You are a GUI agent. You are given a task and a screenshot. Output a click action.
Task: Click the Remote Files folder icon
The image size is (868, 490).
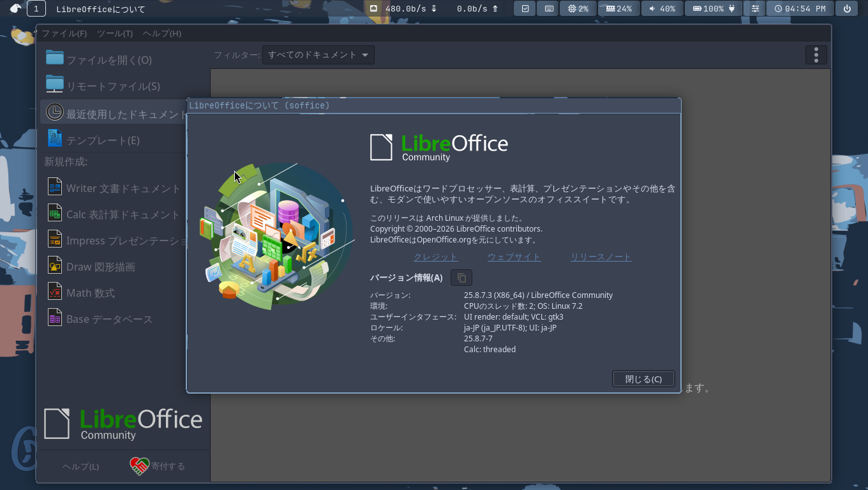[55, 85]
